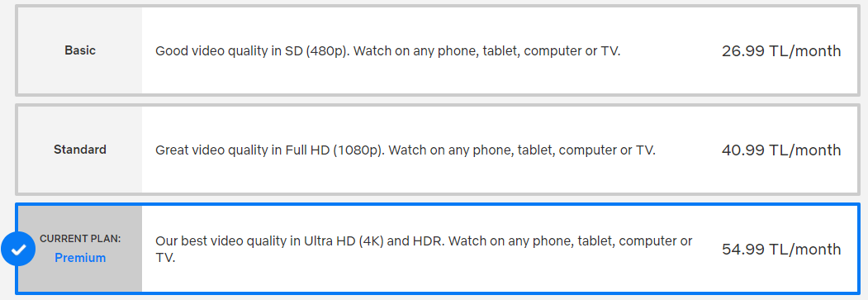The height and width of the screenshot is (300, 868).
Task: Click the blue checkmark icon beside Premium
Action: click(18, 250)
